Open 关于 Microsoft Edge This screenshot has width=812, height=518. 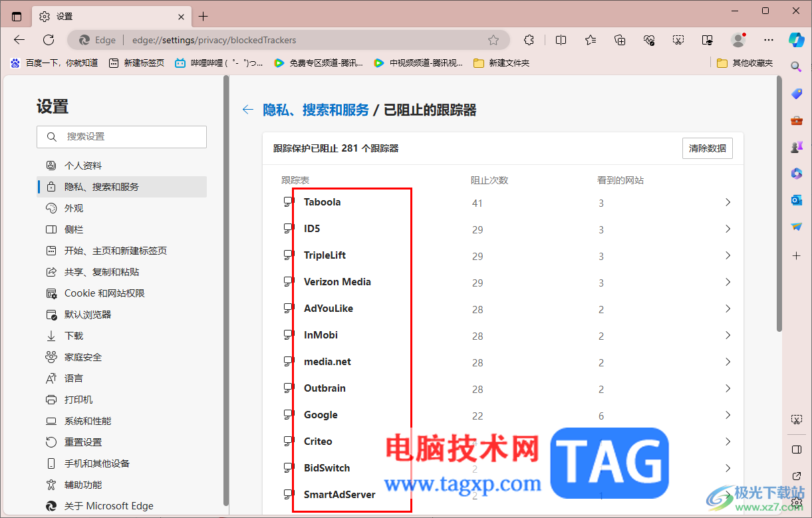coord(122,506)
